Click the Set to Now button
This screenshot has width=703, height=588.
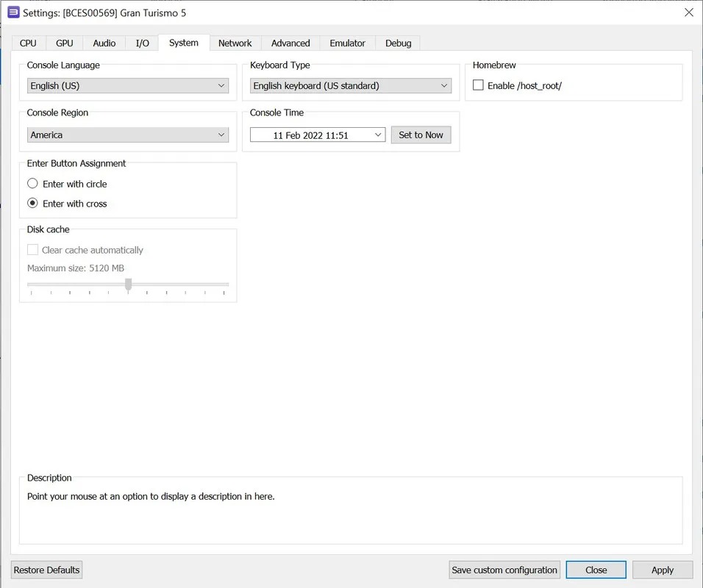pyautogui.click(x=421, y=135)
